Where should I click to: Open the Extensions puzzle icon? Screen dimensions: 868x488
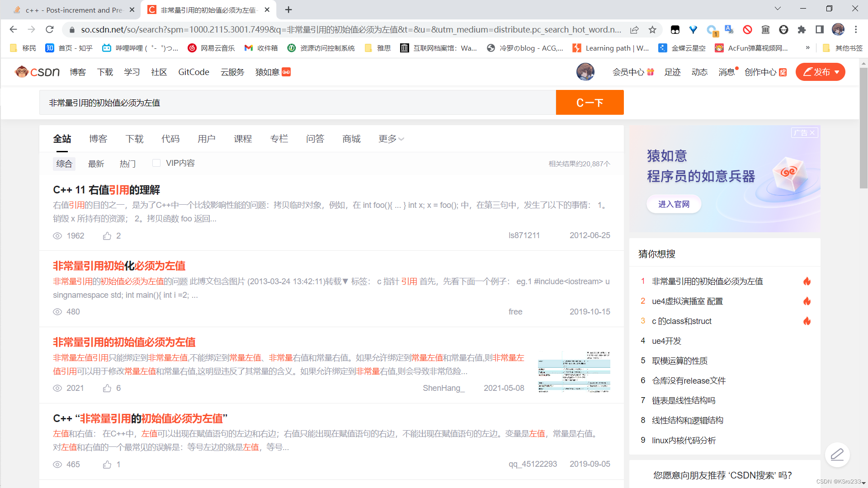802,30
